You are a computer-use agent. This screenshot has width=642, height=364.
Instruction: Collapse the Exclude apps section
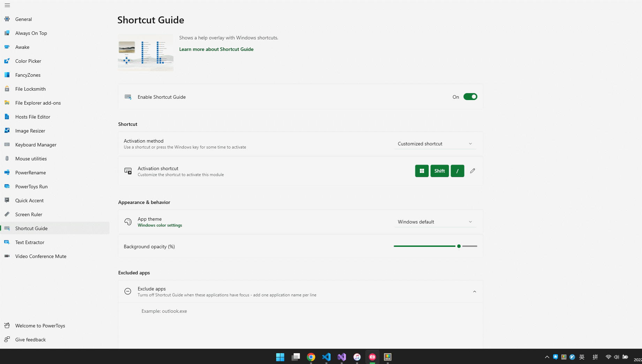(474, 291)
